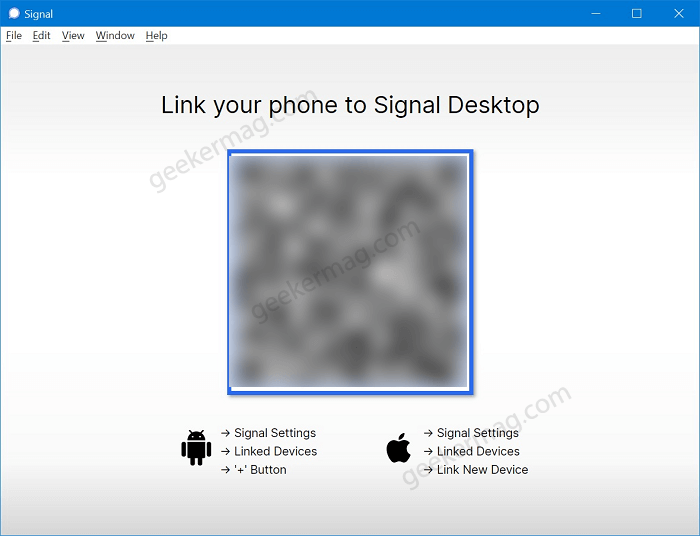This screenshot has width=700, height=536.
Task: Click the Signal logo in title bar
Action: [14, 13]
